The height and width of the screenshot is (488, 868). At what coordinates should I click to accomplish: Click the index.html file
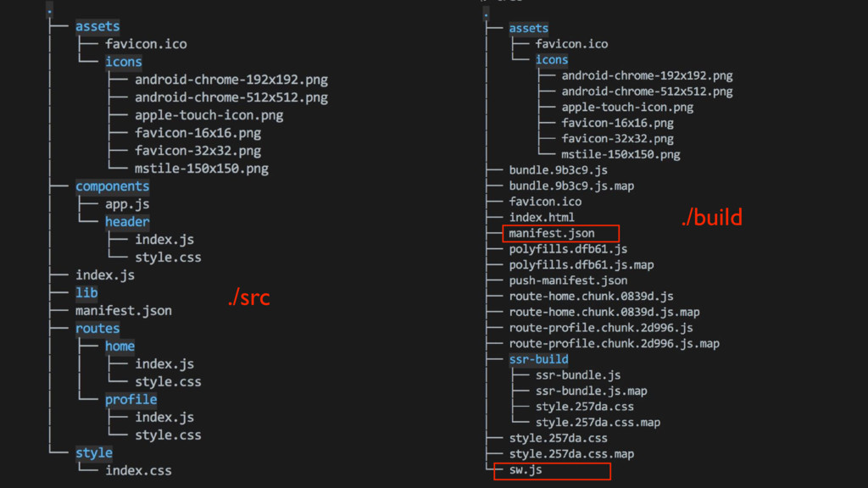(542, 218)
